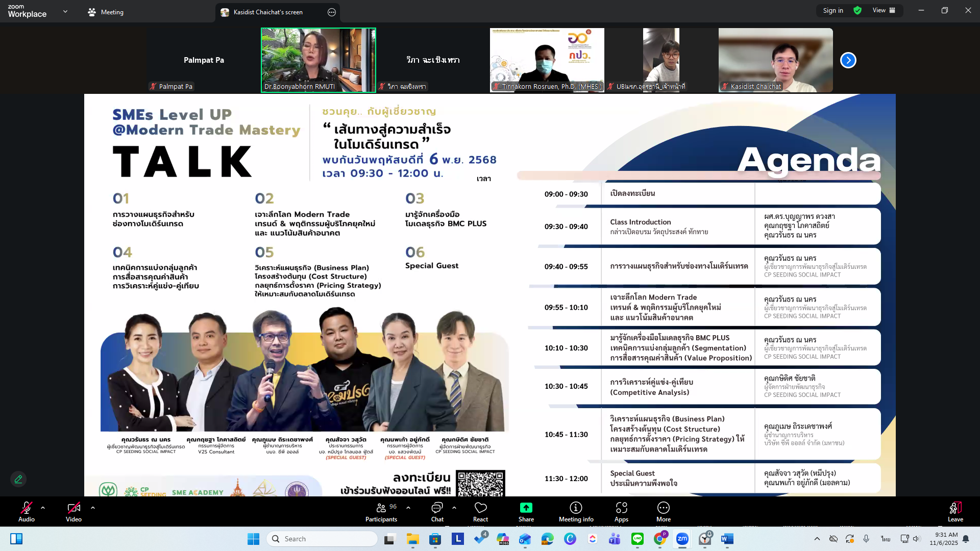Image resolution: width=980 pixels, height=551 pixels.
Task: Click the annotation pencil icon
Action: tap(18, 479)
